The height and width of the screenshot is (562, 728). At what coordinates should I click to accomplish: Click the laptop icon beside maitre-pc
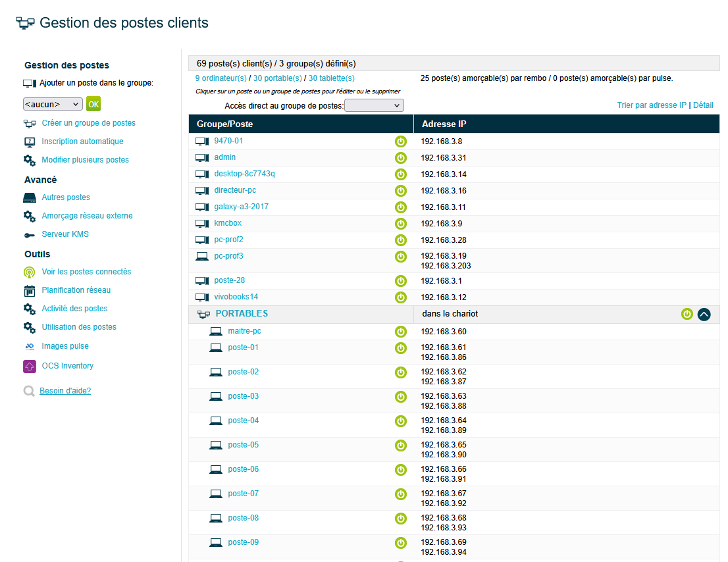[x=216, y=332]
